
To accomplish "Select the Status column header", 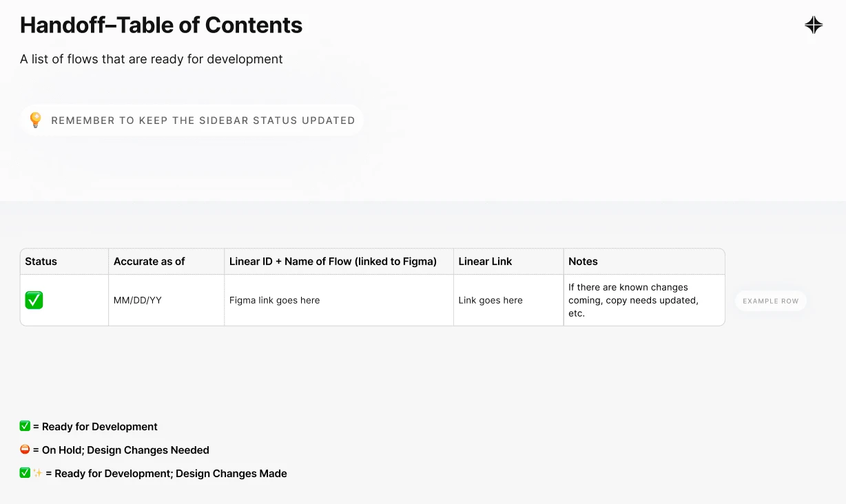I will pos(41,262).
